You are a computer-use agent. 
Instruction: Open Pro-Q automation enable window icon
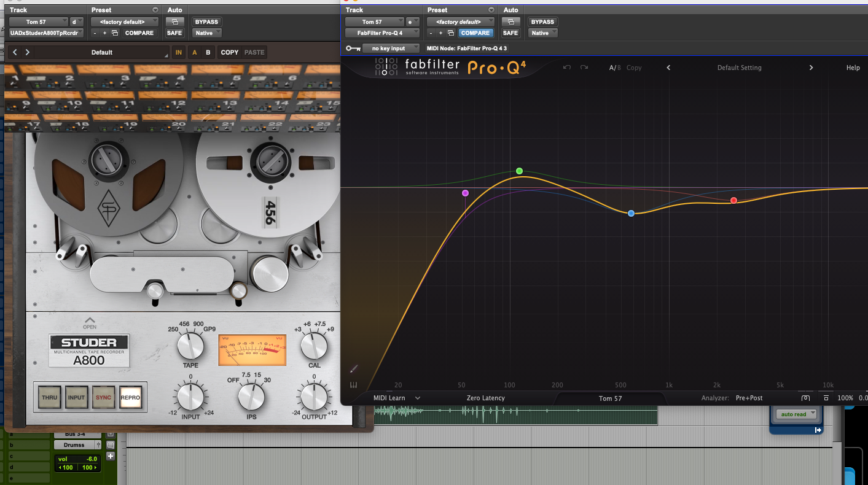511,22
